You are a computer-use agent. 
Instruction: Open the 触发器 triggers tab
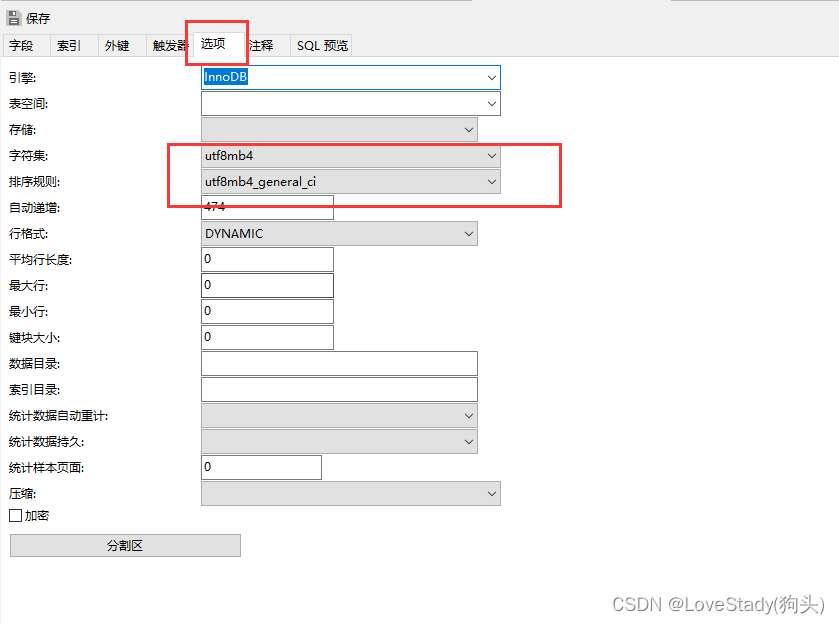pyautogui.click(x=169, y=45)
